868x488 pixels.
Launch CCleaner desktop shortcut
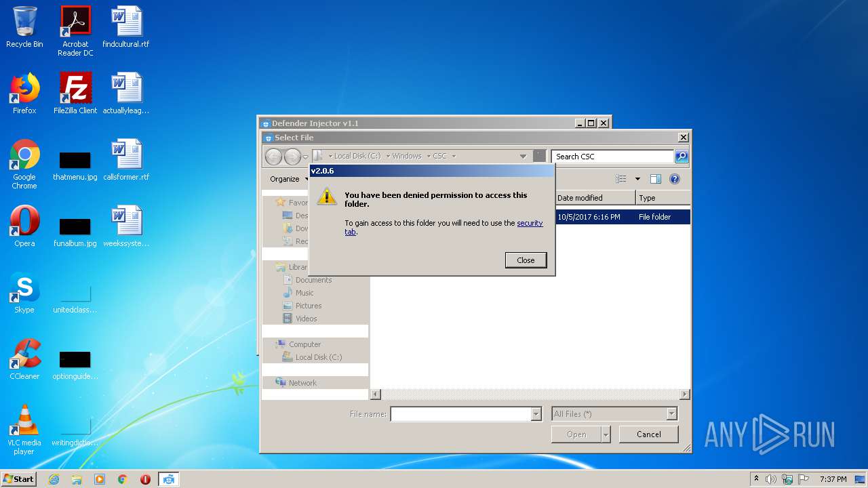pos(24,359)
